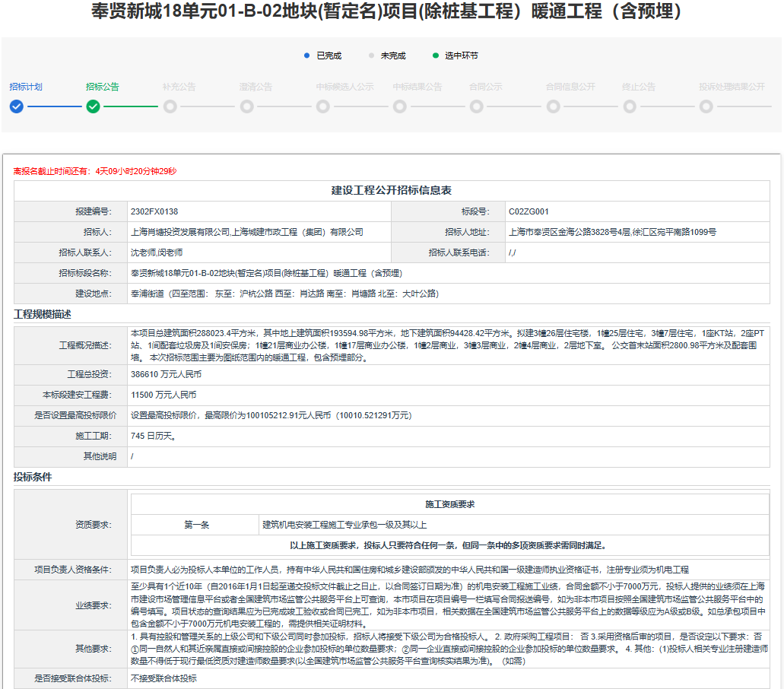
Task: Click the grey step circle under 终止公告
Action: coord(630,106)
